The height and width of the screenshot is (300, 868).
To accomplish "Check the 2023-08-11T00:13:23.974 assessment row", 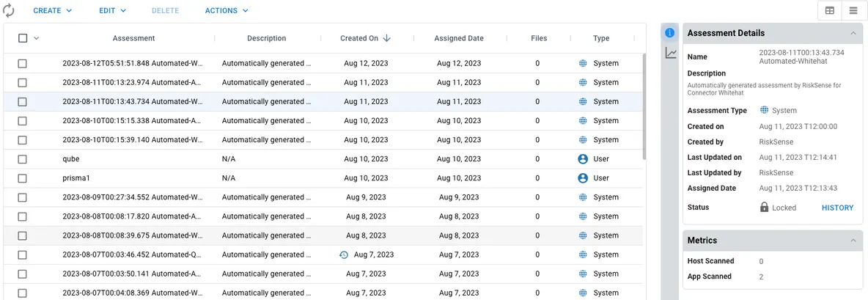I will coord(22,82).
